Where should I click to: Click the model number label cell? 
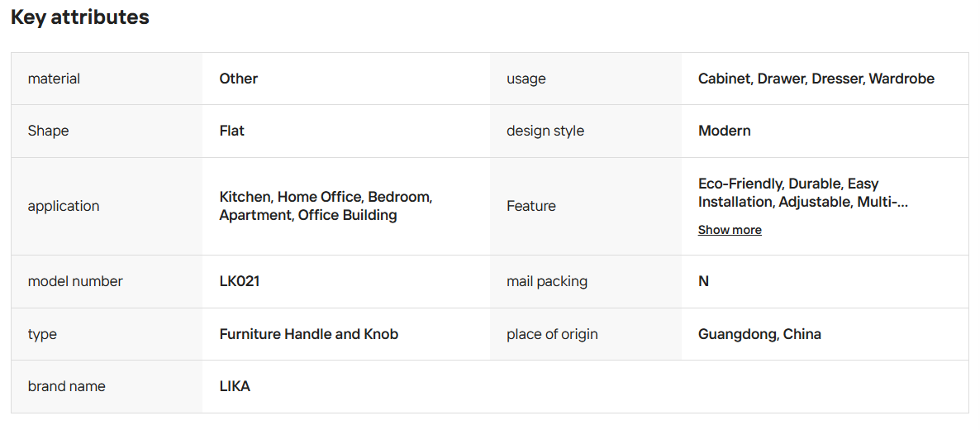click(x=107, y=282)
